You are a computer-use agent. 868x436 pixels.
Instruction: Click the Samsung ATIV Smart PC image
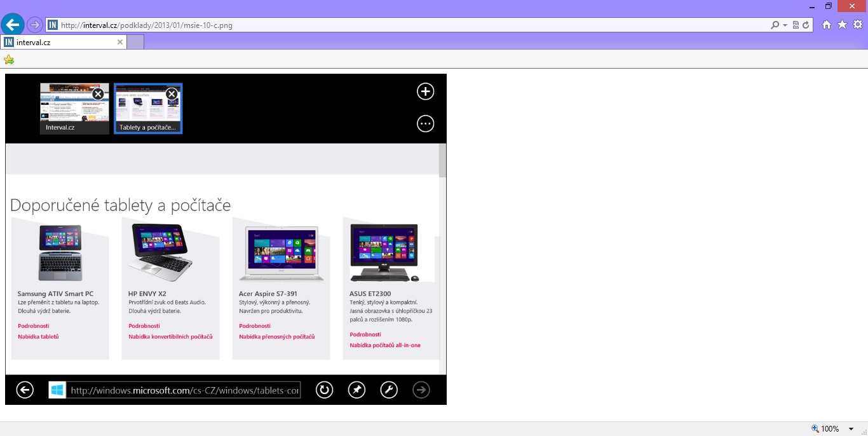click(60, 253)
